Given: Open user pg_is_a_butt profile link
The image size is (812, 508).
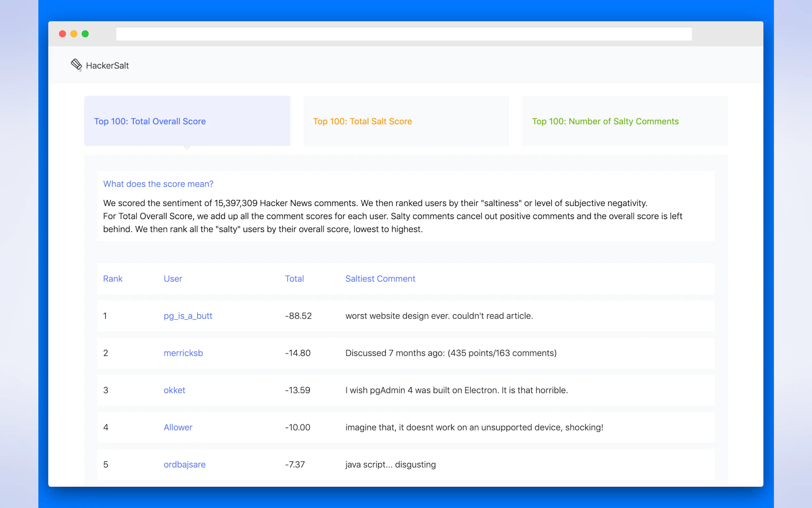Looking at the screenshot, I should click(188, 316).
